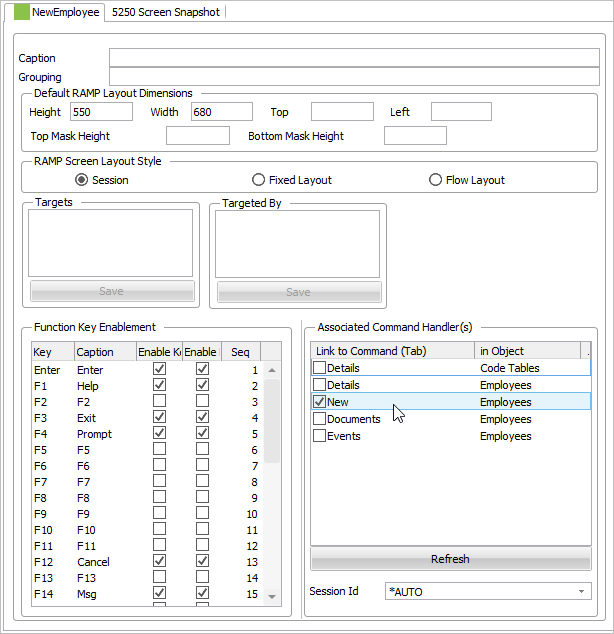Select the Help caption cell
Image resolution: width=614 pixels, height=634 pixels.
(x=88, y=386)
